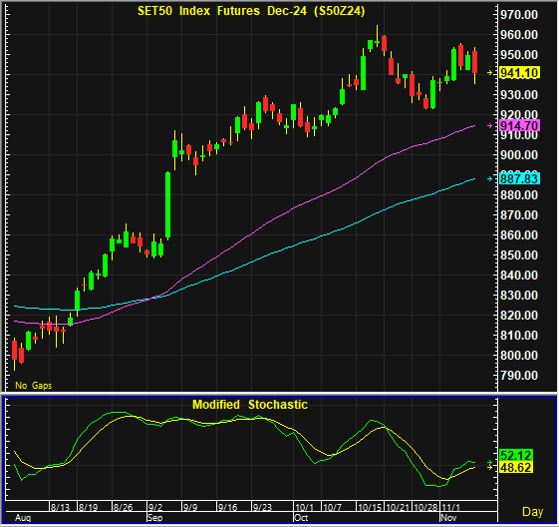Image resolution: width=559 pixels, height=527 pixels.
Task: Click the 790.00 price axis label
Action: tap(519, 375)
